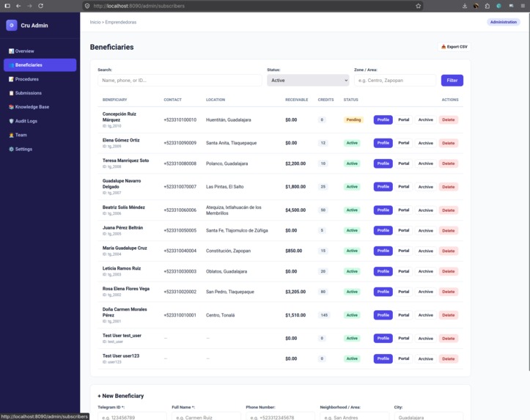Viewport: 530px width, 420px height.
Task: Click the Pending status badge
Action: tap(353, 119)
